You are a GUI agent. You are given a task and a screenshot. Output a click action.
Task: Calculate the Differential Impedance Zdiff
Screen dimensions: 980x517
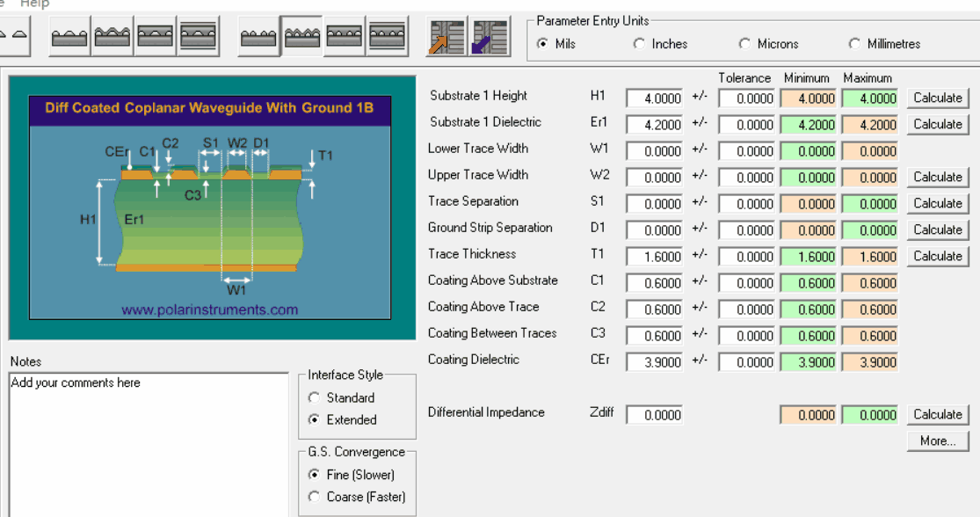(937, 414)
